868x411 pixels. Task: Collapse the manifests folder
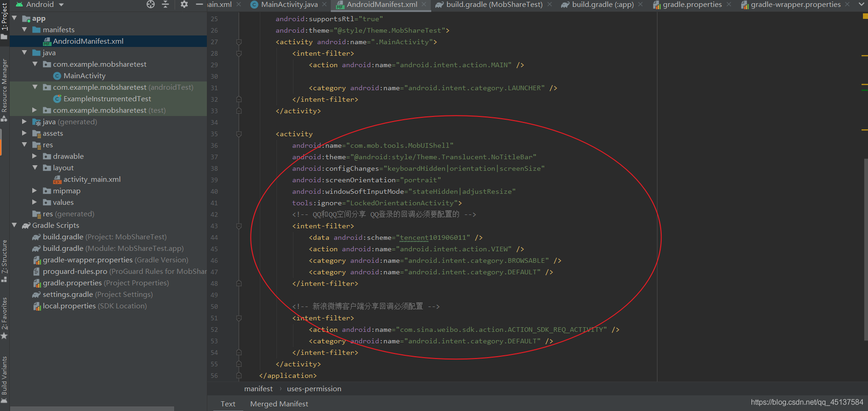[x=24, y=29]
